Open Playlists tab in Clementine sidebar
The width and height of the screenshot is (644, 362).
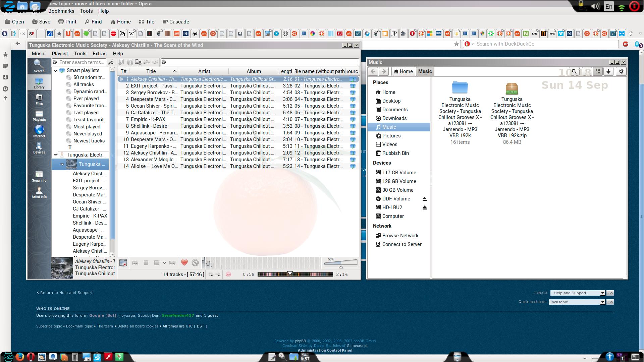39,116
